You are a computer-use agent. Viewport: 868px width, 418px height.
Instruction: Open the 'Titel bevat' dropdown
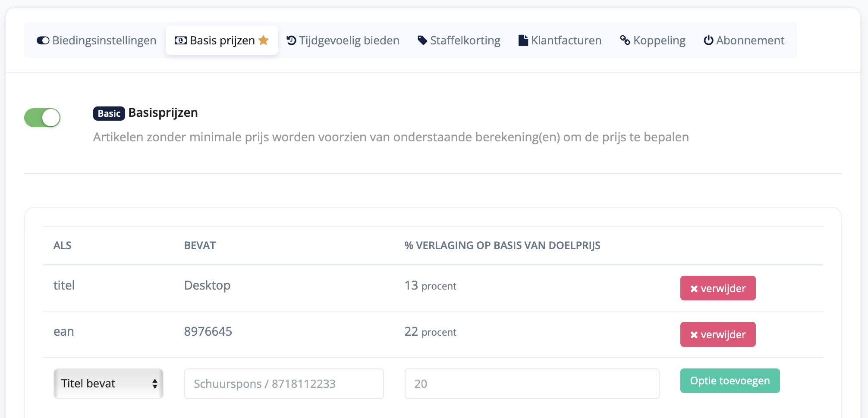[x=108, y=384]
